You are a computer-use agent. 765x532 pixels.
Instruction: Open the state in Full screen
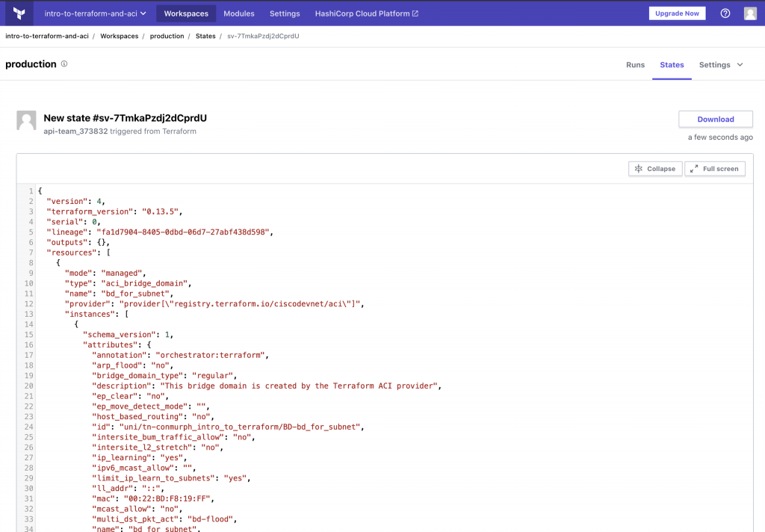714,168
